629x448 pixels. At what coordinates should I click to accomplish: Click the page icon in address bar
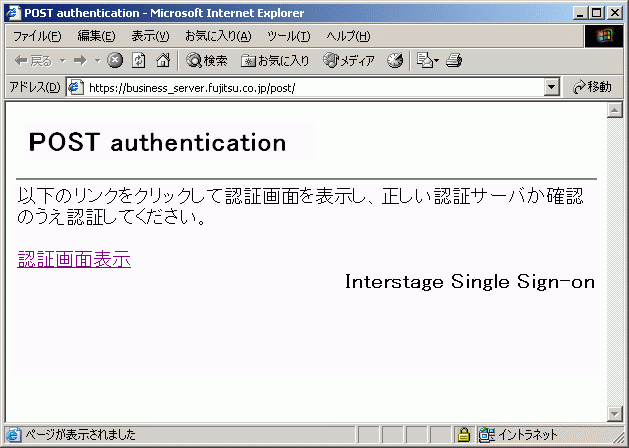(x=76, y=87)
